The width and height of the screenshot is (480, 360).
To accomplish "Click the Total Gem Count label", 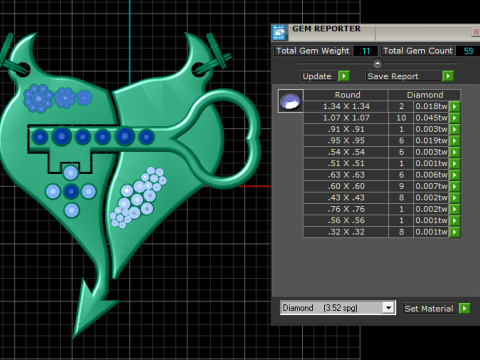I will (418, 51).
